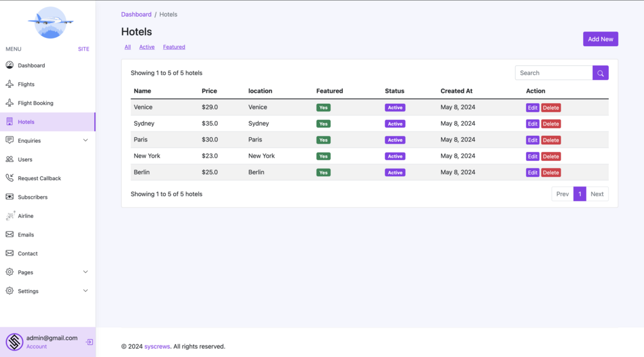644x357 pixels.
Task: Expand the Pages submenu chevron
Action: pos(85,272)
